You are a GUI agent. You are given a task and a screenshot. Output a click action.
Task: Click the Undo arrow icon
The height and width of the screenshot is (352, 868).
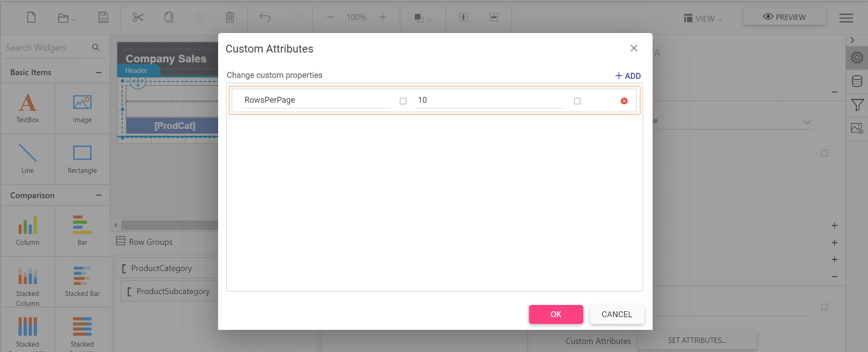265,17
